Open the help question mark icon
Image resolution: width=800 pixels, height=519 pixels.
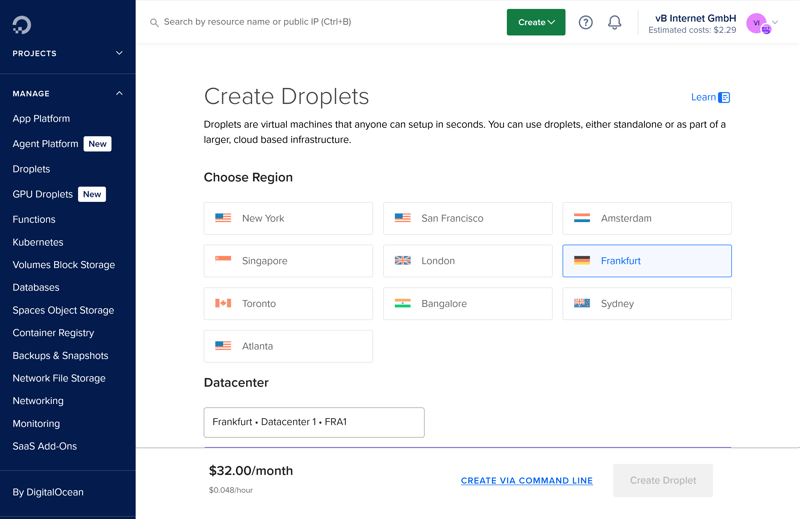point(586,22)
